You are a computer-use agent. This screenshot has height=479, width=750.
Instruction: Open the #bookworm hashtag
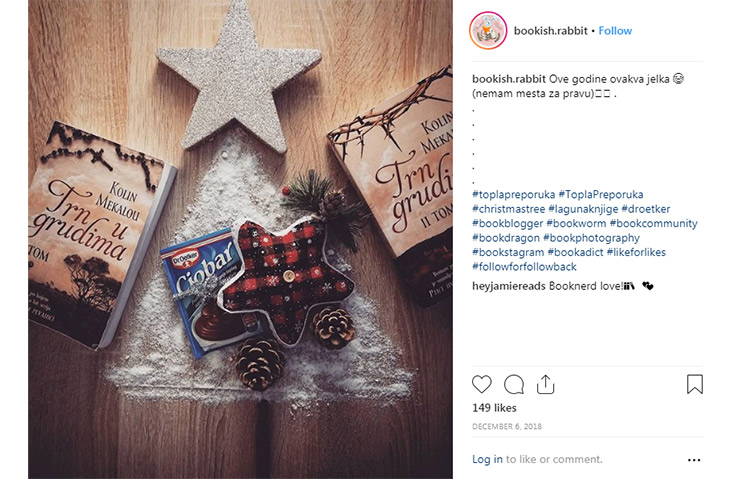click(576, 223)
